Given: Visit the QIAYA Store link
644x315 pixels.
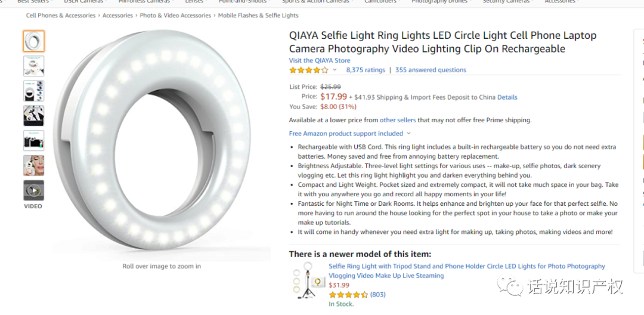Looking at the screenshot, I should point(320,60).
